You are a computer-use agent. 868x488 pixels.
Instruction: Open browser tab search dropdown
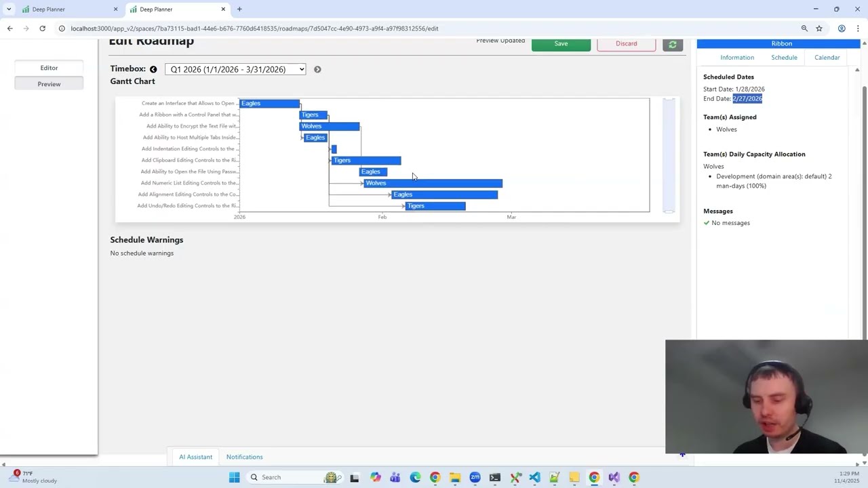tap(9, 9)
